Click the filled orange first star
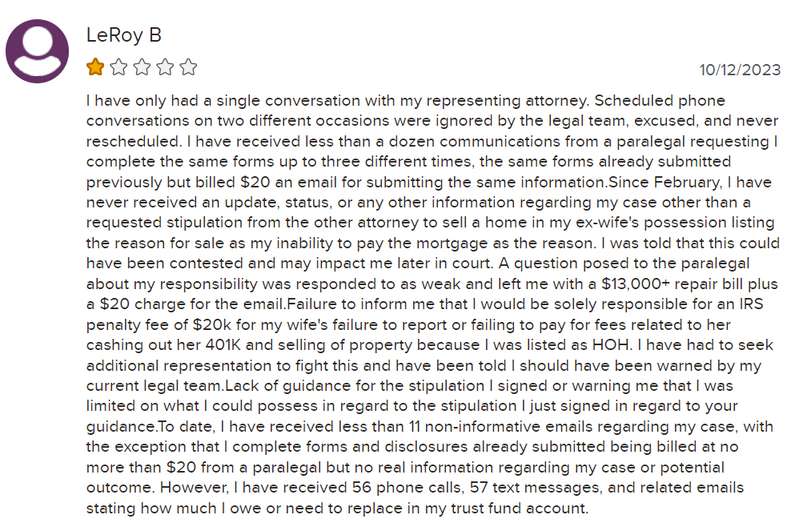The width and height of the screenshot is (795, 527). tap(95, 67)
